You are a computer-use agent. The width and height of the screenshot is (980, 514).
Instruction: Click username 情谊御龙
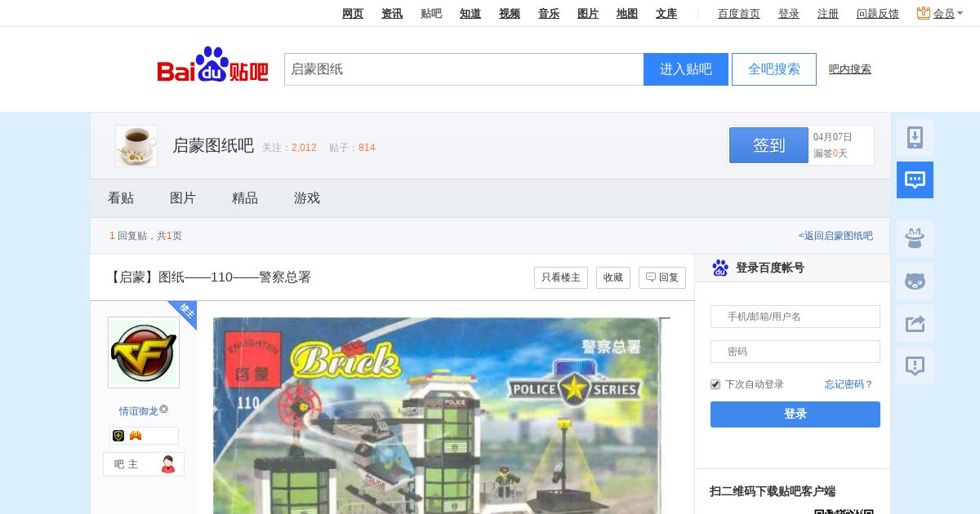[139, 411]
